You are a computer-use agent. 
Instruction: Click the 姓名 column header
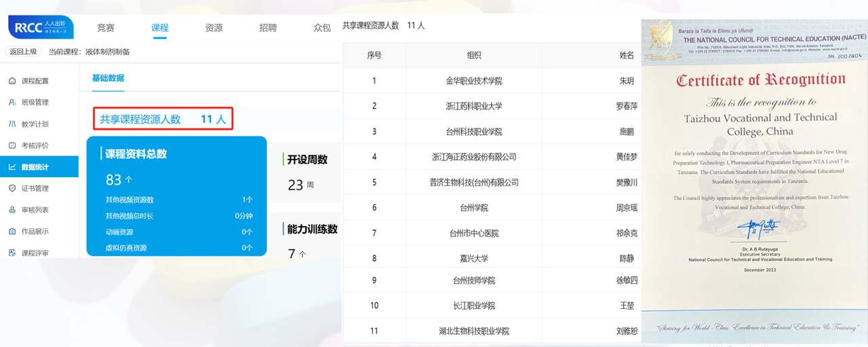627,56
